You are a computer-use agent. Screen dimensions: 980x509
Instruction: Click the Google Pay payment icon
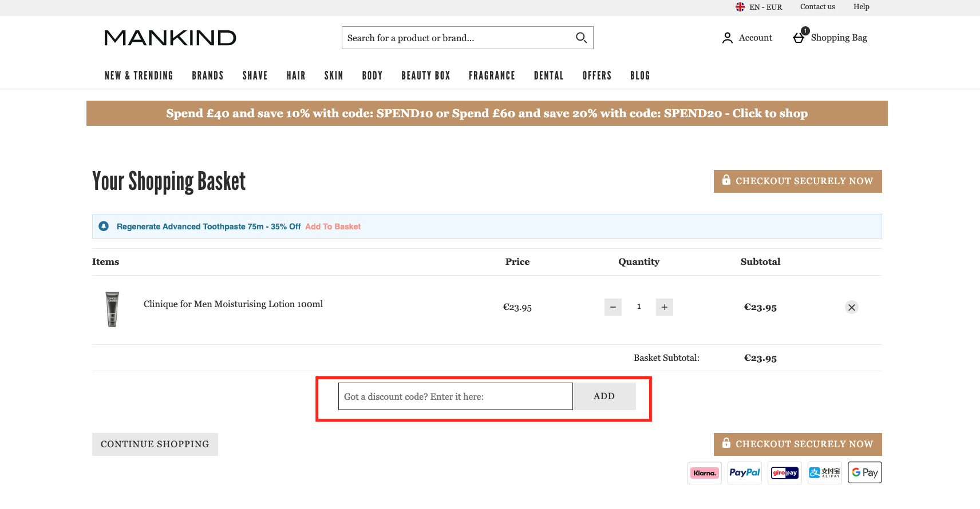point(865,472)
